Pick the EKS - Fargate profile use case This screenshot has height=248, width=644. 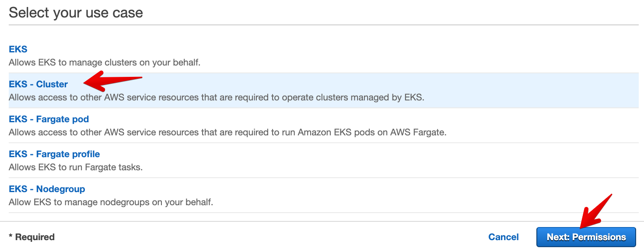point(54,154)
